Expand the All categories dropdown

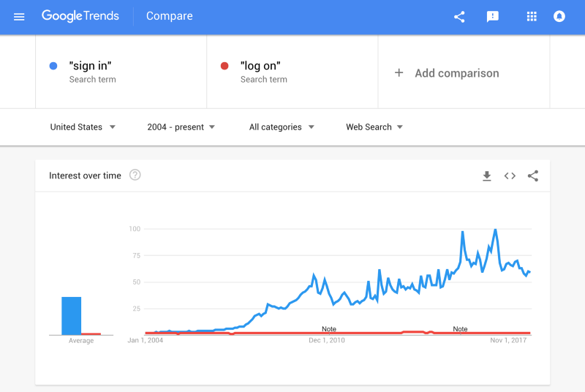click(x=282, y=127)
